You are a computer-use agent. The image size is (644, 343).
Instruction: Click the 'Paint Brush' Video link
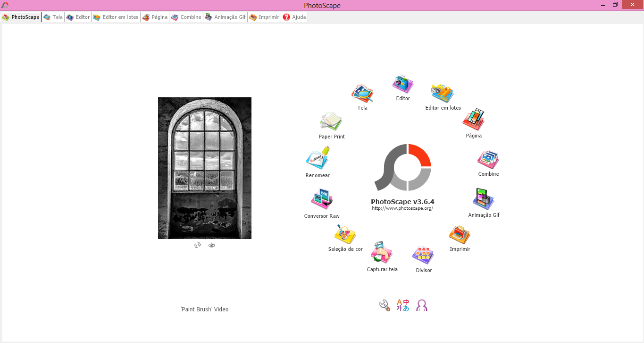click(x=204, y=309)
